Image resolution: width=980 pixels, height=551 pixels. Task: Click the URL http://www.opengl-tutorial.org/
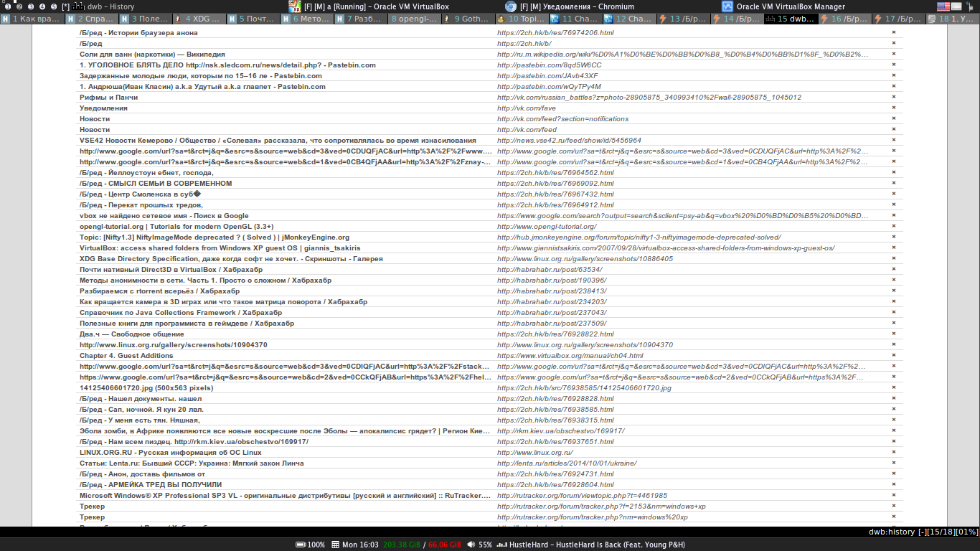[x=547, y=226]
